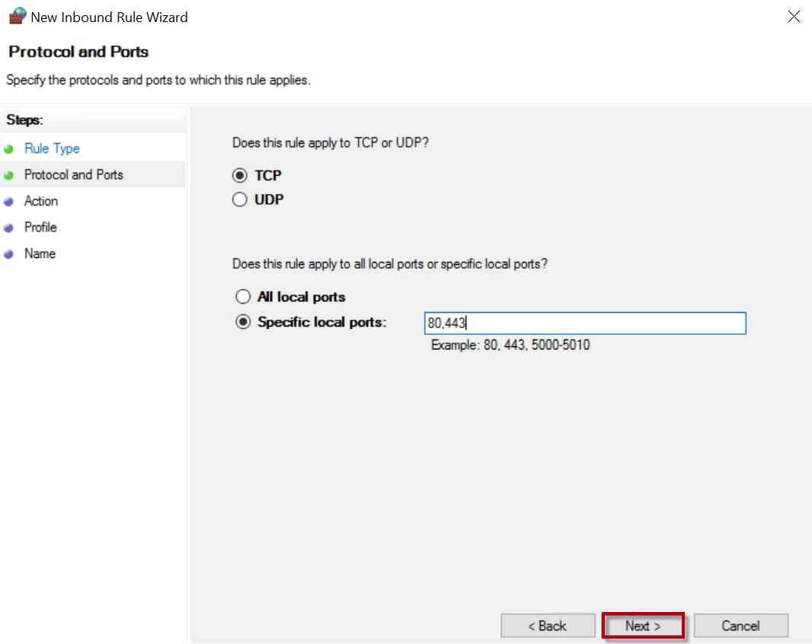
Task: Click the blue bullet beside Action
Action: (x=9, y=202)
